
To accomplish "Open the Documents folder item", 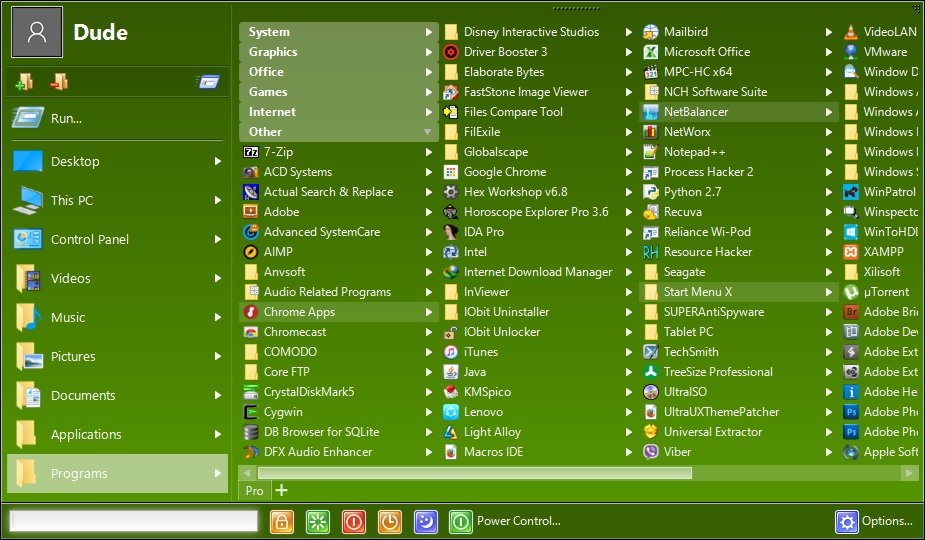I will click(x=117, y=395).
